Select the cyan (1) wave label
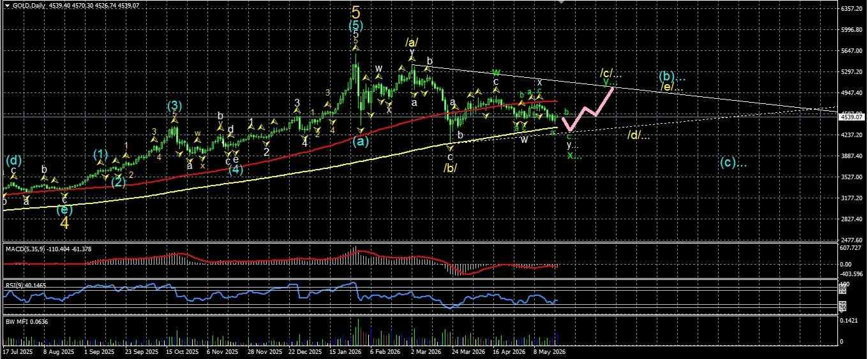This screenshot has width=868, height=359. click(100, 154)
